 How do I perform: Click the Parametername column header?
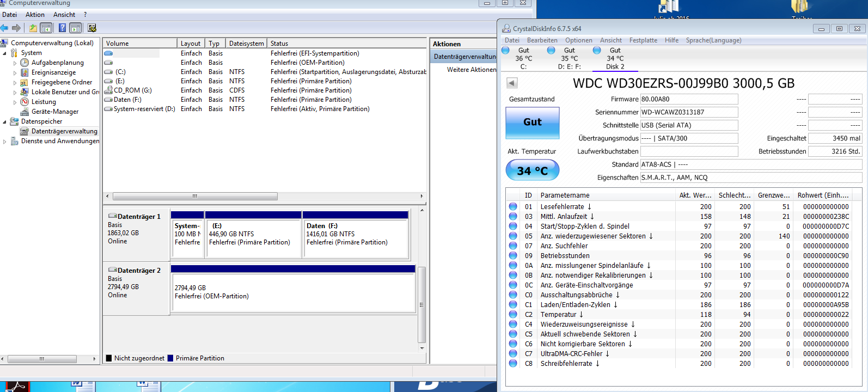(606, 195)
